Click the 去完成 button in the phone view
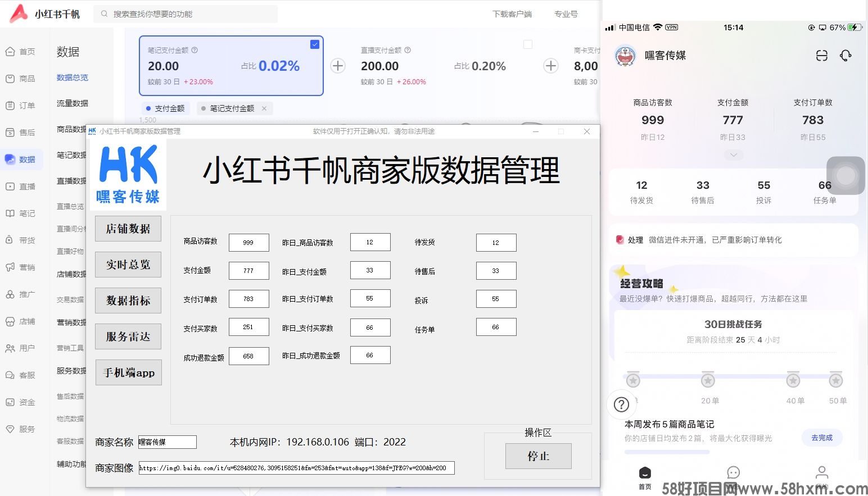 pos(821,438)
